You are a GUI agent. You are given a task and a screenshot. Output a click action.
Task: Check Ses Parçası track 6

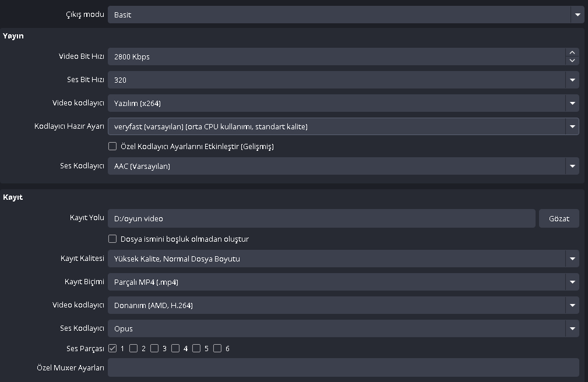217,348
